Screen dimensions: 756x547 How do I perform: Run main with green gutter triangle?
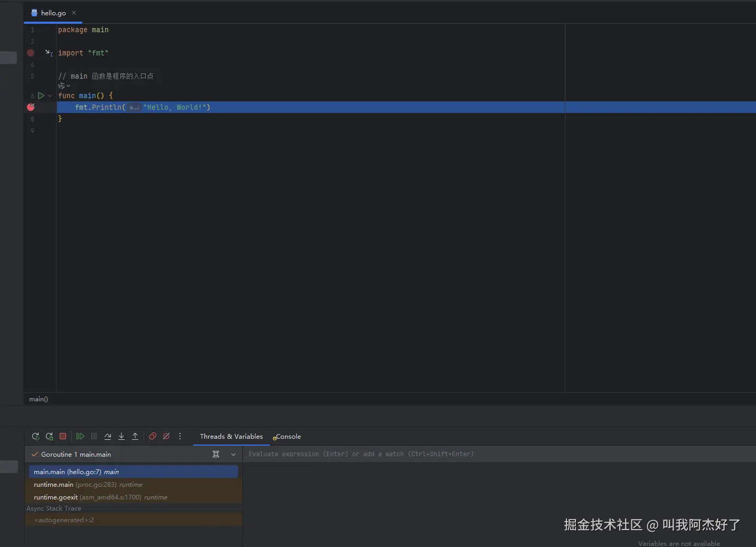(x=41, y=96)
